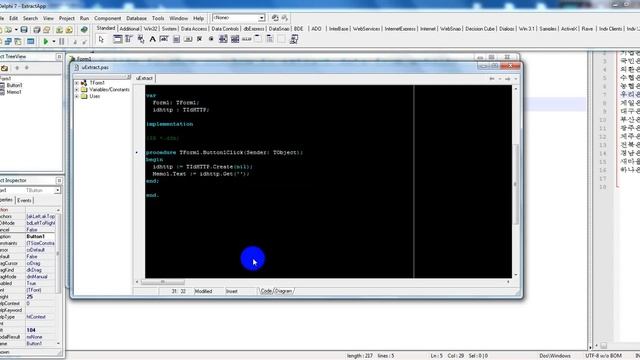The height and width of the screenshot is (360, 640).
Task: Click Add file to project icon
Action: [59, 30]
